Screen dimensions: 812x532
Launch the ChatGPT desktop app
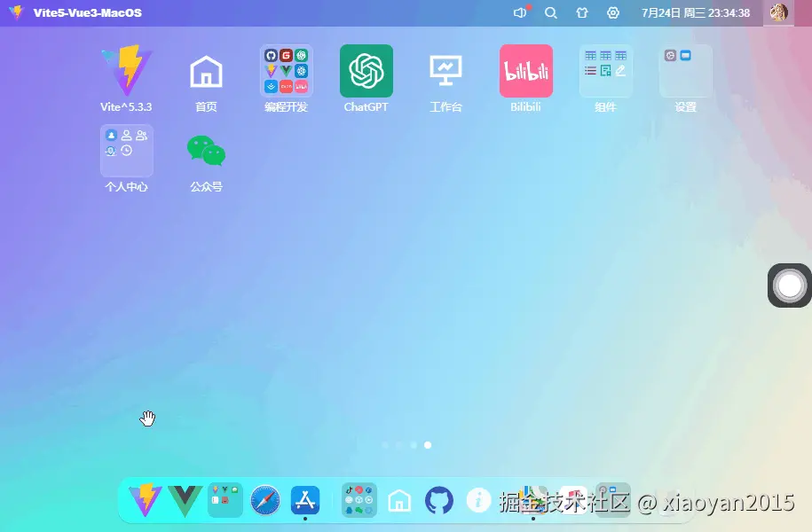pyautogui.click(x=367, y=71)
